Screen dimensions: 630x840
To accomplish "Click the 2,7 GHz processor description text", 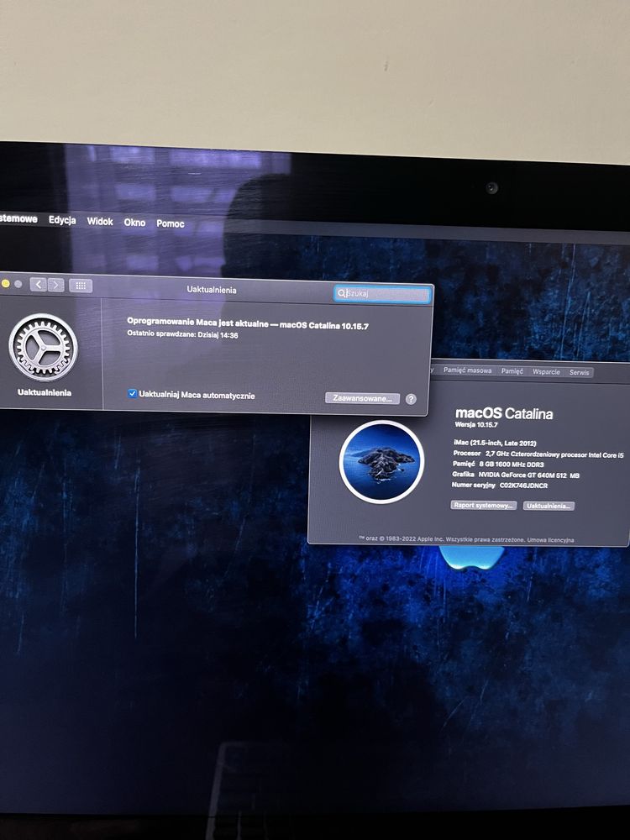I will 554,454.
